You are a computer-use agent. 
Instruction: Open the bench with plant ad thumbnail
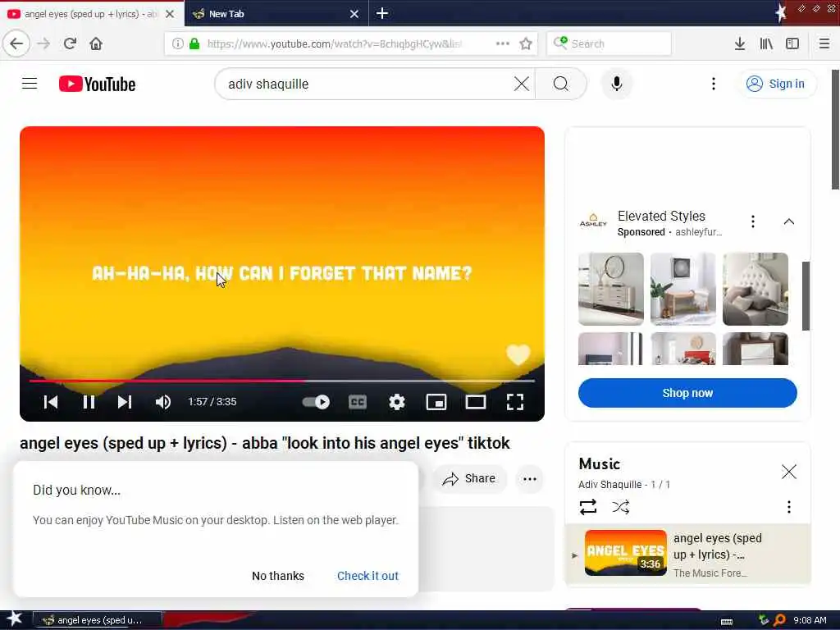coord(683,289)
